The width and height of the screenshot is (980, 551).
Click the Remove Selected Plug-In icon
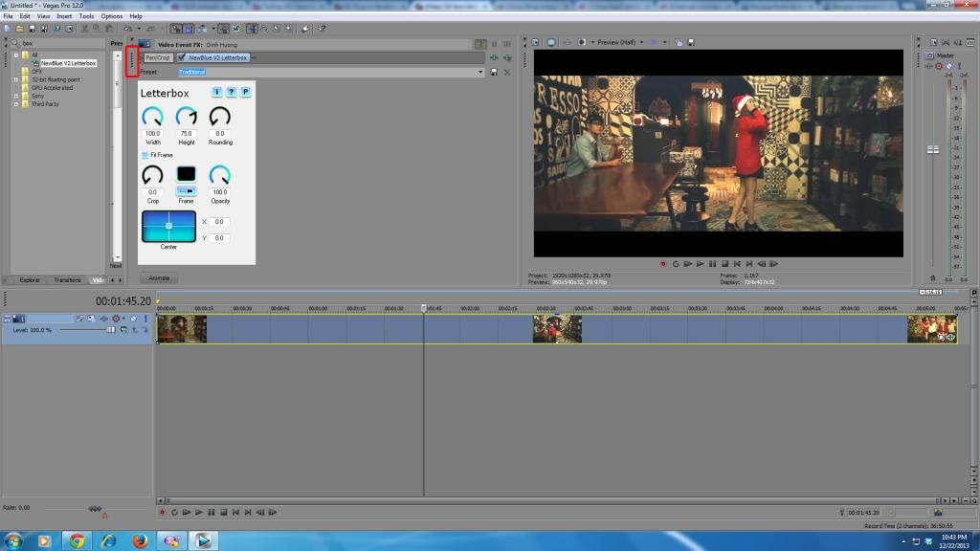click(x=507, y=57)
